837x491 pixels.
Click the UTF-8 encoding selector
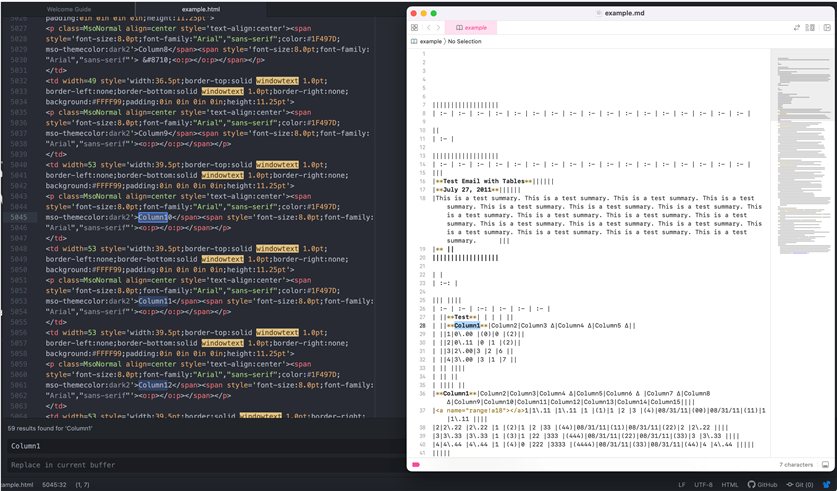[x=705, y=484]
